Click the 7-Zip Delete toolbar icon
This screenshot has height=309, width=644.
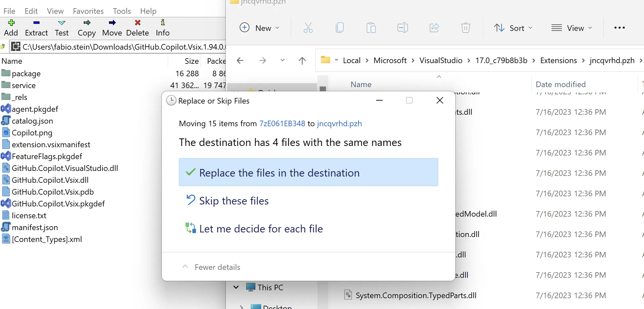(138, 23)
